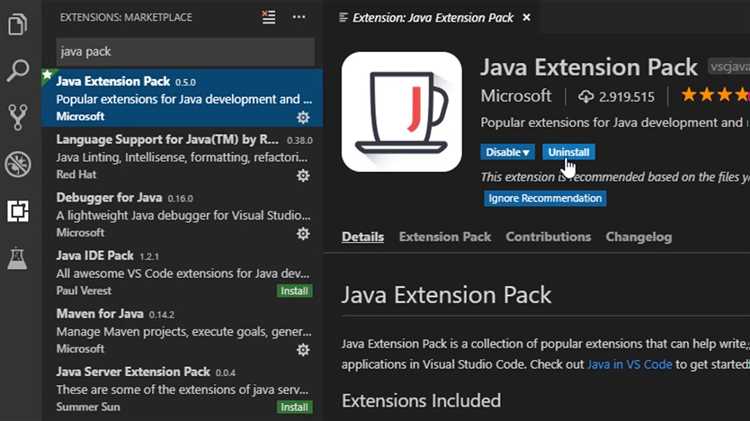Click the 'Summer Sun' publisher text
Image resolution: width=750 pixels, height=421 pixels.
click(88, 407)
